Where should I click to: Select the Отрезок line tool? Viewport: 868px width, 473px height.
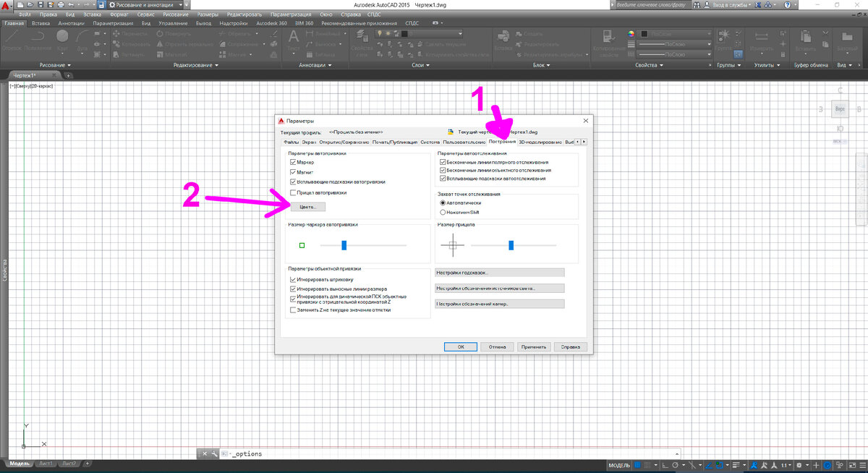pyautogui.click(x=12, y=39)
